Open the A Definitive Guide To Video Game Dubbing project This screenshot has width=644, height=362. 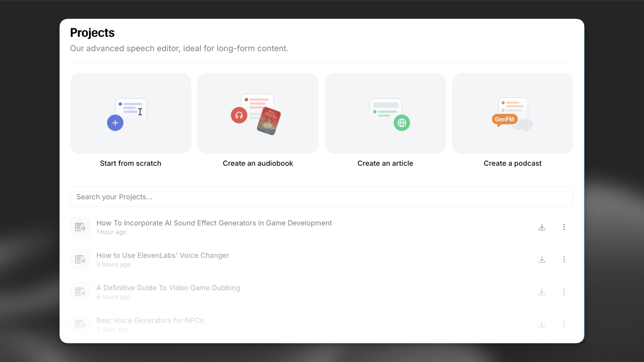(x=168, y=288)
